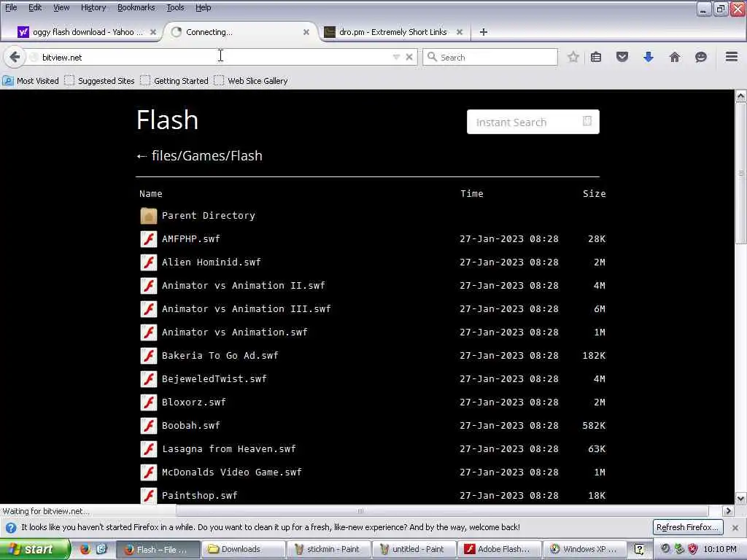This screenshot has height=560, width=747.
Task: Click the Flash icon beside Bloxorz.swf
Action: (149, 402)
